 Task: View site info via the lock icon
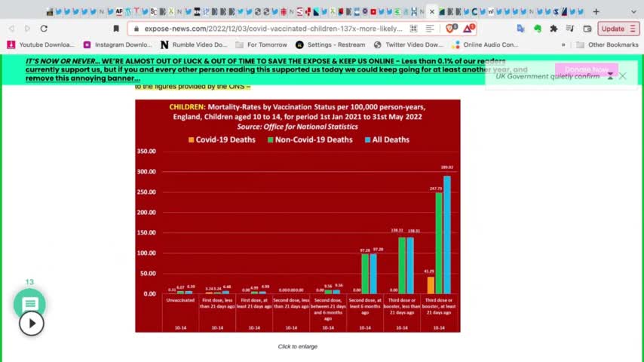click(136, 29)
